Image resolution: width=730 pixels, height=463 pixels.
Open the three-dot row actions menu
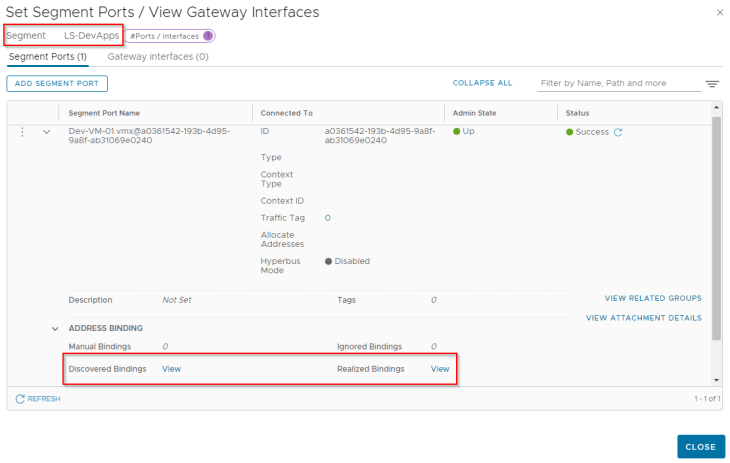[22, 132]
